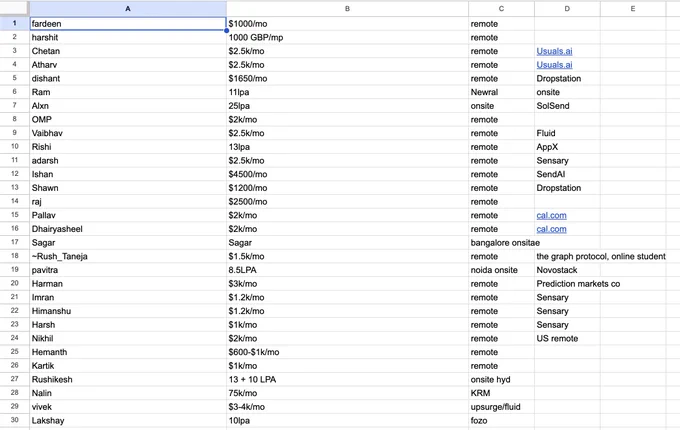Click the "13lpa" cell for Rishi
The image size is (680, 430).
pos(347,147)
